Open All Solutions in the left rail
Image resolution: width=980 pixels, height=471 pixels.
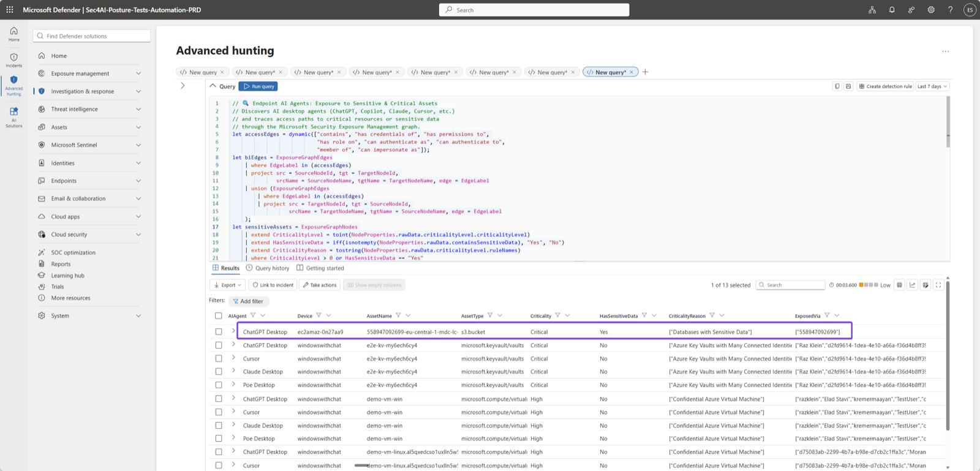(x=13, y=117)
